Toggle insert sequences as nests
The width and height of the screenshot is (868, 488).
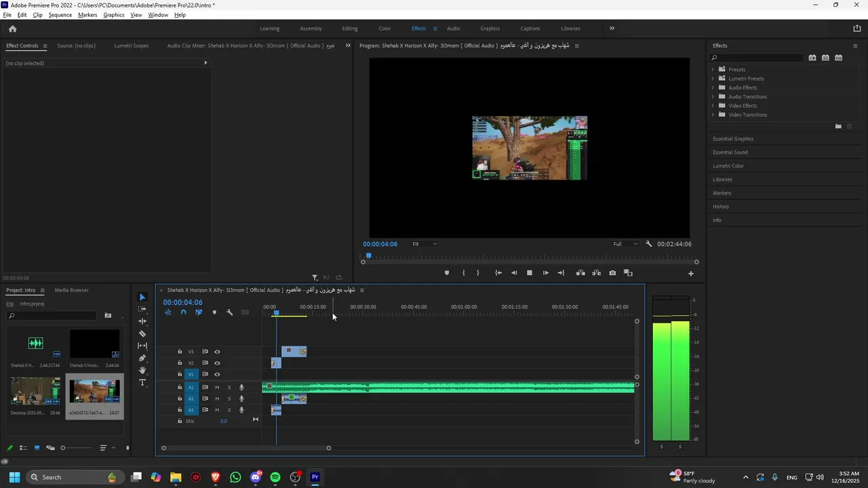click(167, 312)
